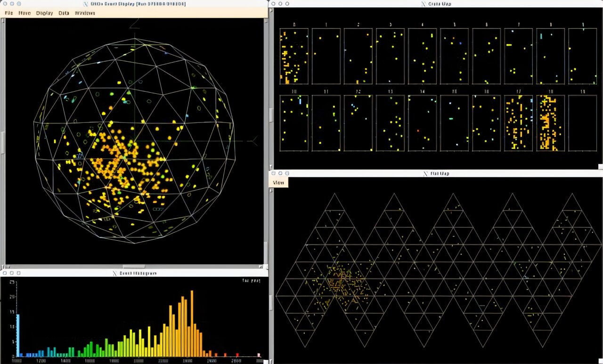
Task: Open the Data menu
Action: (x=64, y=13)
